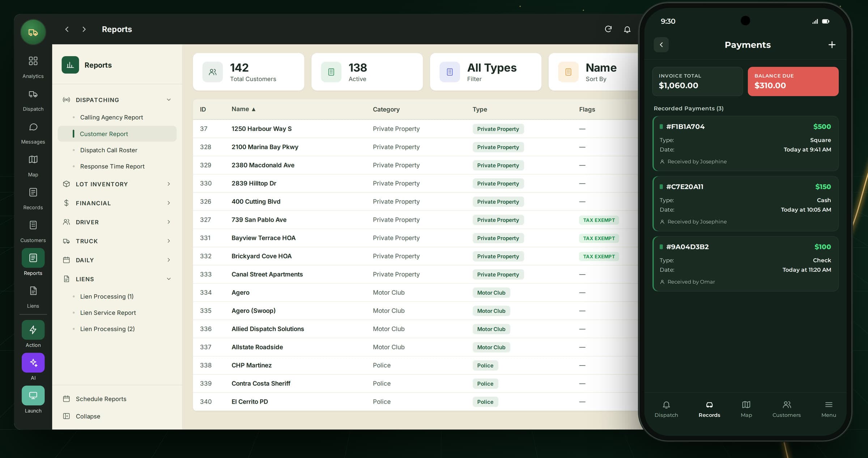Screen dimensions: 868x458
Task: Collapse the DISPATCHING section
Action: (x=117, y=100)
